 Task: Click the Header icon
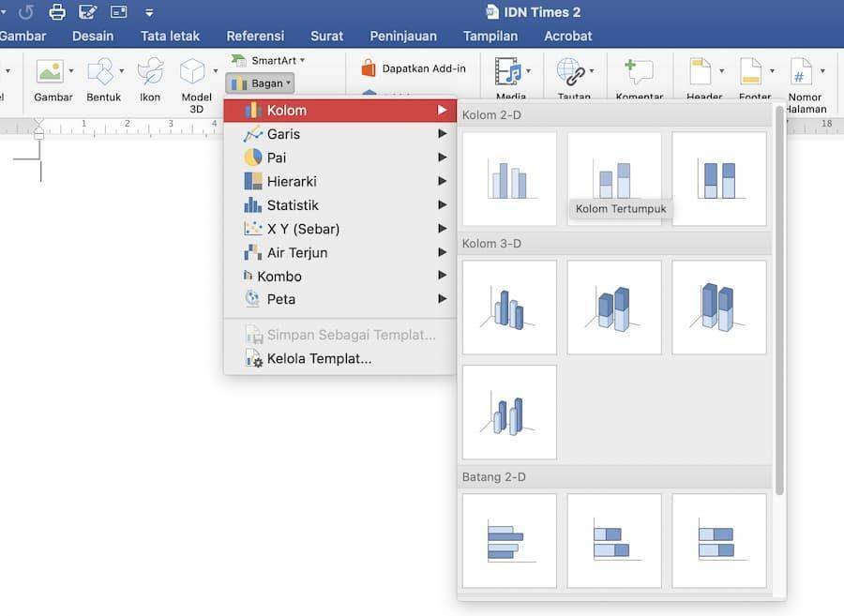click(701, 71)
